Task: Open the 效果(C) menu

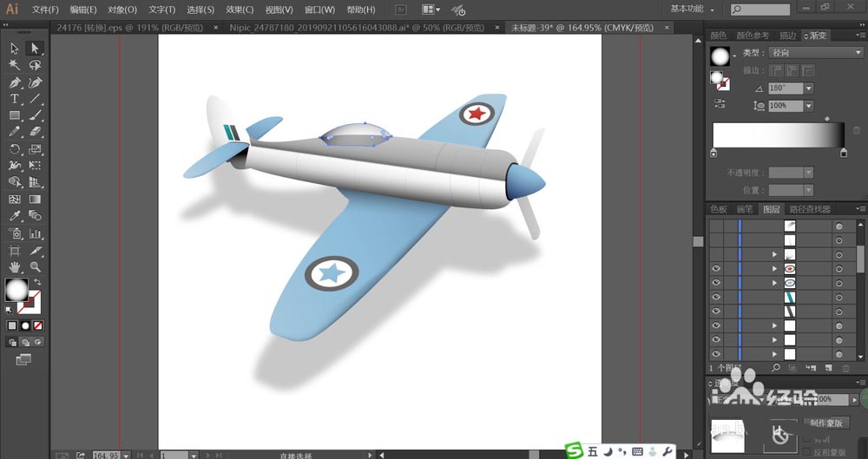Action: pos(240,10)
